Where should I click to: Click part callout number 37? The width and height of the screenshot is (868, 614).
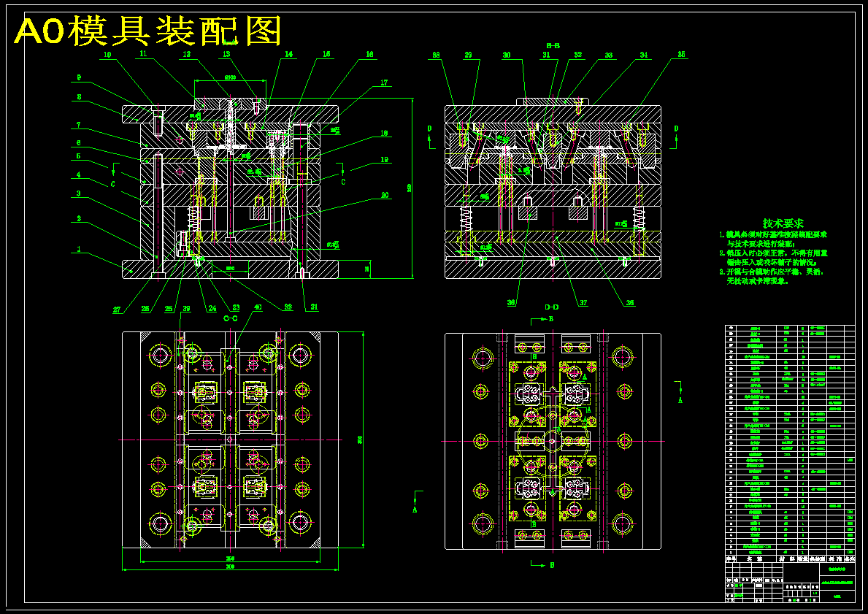[583, 303]
